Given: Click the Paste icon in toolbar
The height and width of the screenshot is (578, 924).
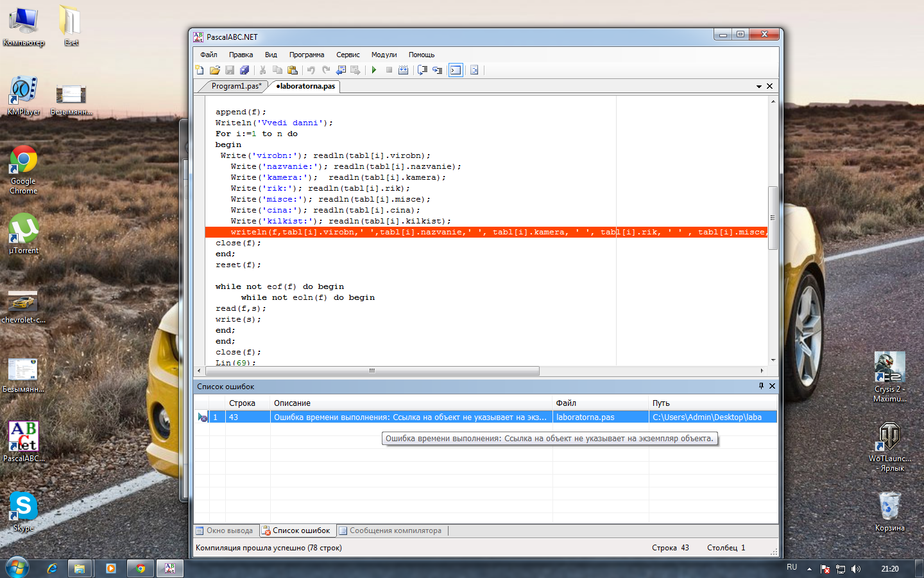Looking at the screenshot, I should tap(293, 70).
